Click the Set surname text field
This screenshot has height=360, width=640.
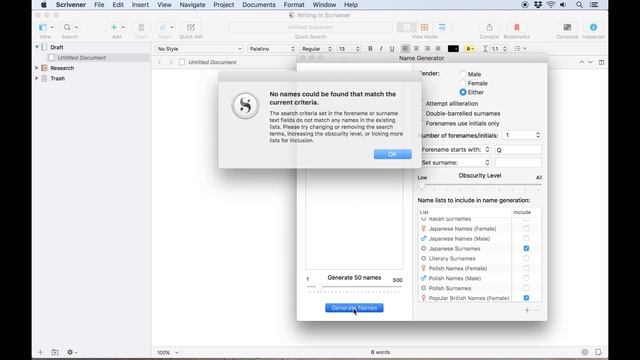pos(518,162)
